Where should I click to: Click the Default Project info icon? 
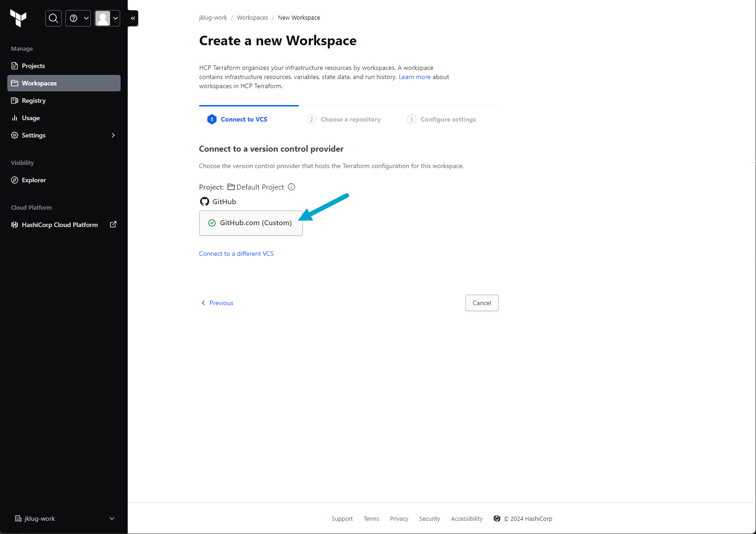coord(291,187)
